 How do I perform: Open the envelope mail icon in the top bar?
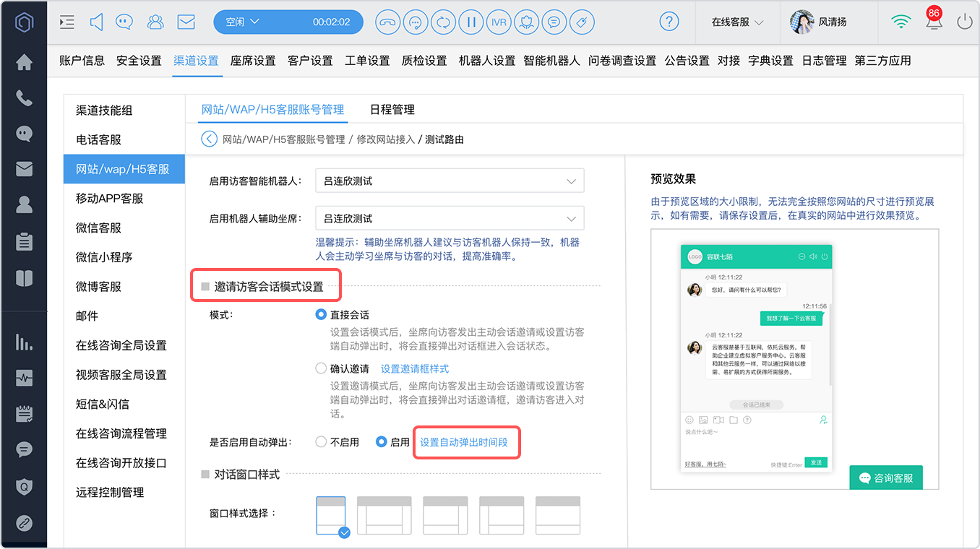186,22
